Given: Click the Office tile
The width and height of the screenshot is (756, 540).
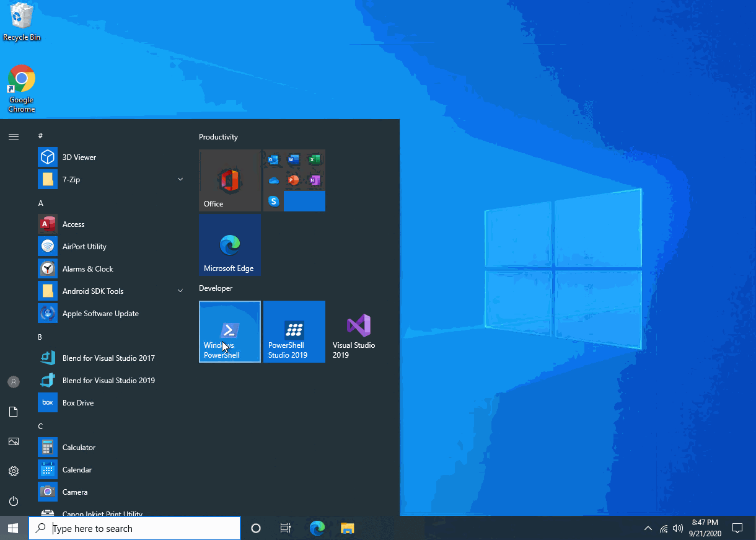Looking at the screenshot, I should tap(230, 180).
